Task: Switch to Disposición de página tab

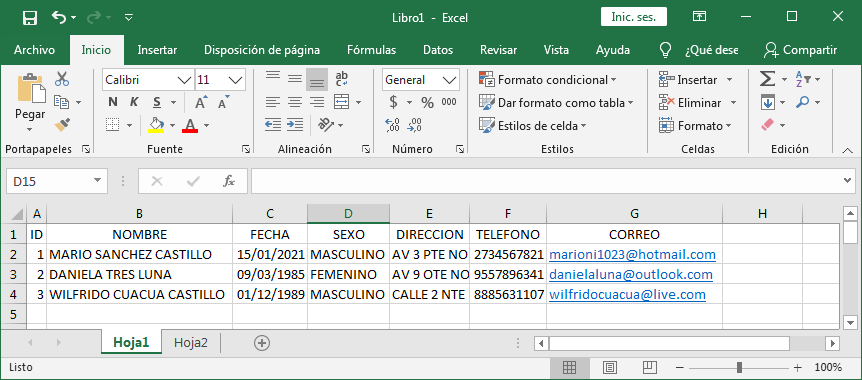Action: pyautogui.click(x=262, y=50)
